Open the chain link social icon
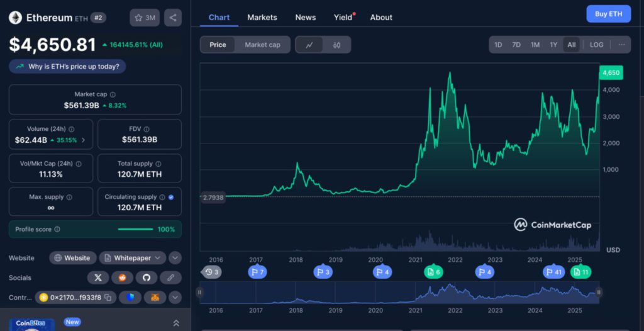This screenshot has height=331, width=644. (170, 278)
